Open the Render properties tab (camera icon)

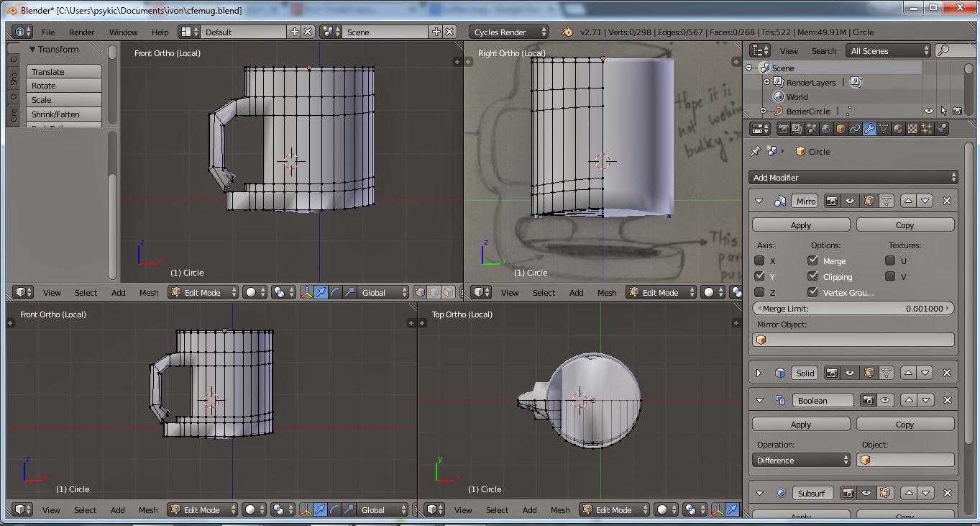click(784, 129)
